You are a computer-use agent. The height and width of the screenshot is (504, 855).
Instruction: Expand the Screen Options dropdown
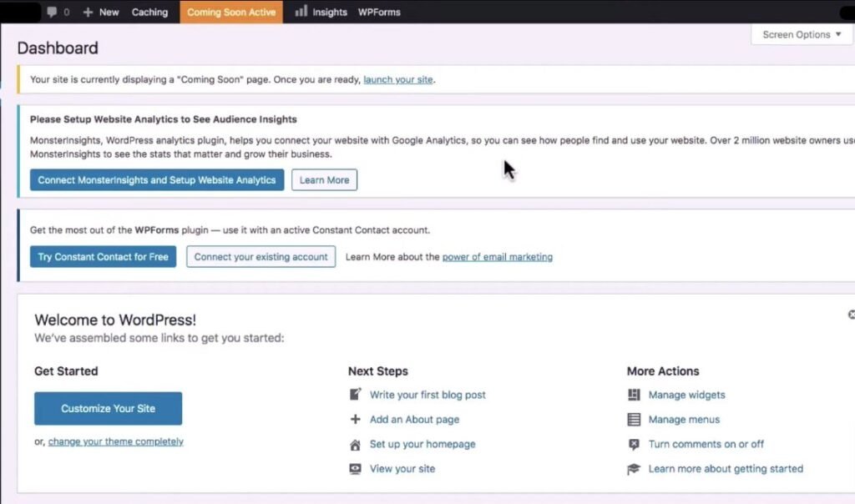coord(802,34)
